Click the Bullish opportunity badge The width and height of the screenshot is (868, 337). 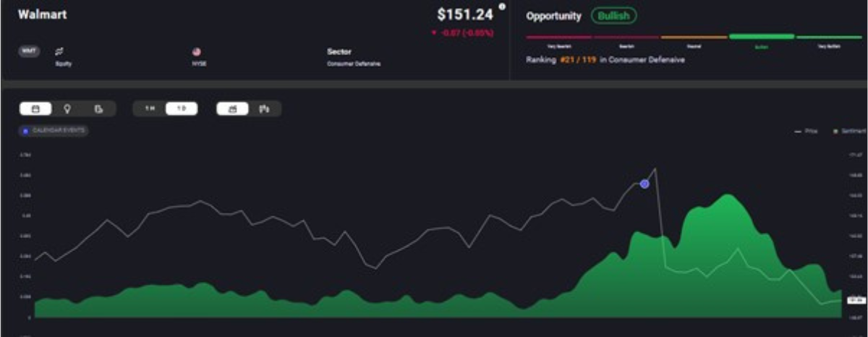pos(613,15)
